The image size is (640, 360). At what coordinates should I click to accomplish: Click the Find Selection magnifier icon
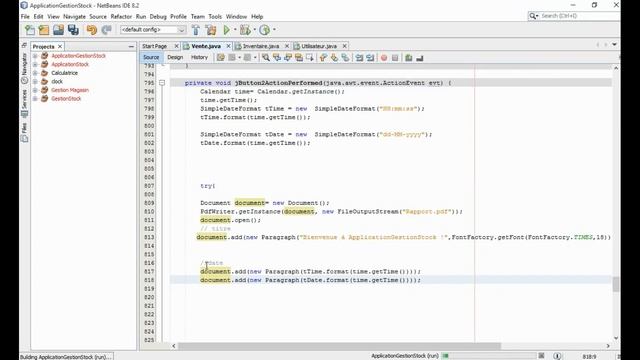point(266,58)
